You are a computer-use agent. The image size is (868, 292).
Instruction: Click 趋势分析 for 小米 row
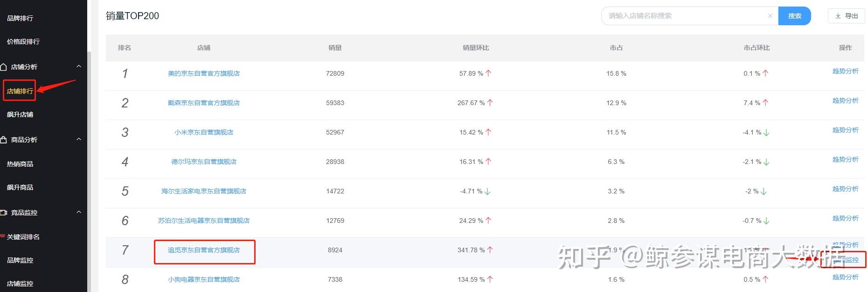point(845,130)
